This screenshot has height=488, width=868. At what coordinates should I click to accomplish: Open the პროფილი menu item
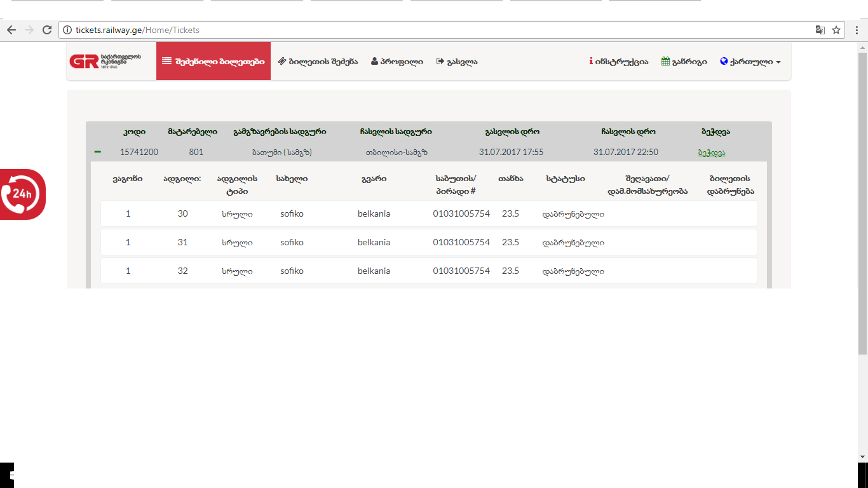[x=397, y=62]
